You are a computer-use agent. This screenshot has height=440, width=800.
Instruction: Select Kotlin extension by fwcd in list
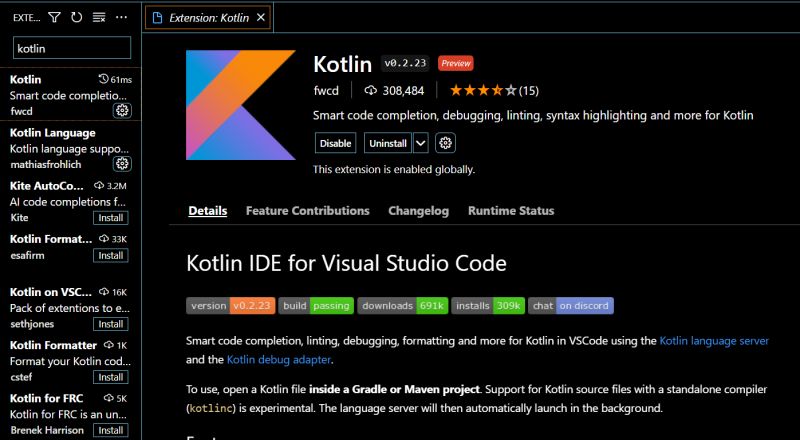tap(70, 94)
